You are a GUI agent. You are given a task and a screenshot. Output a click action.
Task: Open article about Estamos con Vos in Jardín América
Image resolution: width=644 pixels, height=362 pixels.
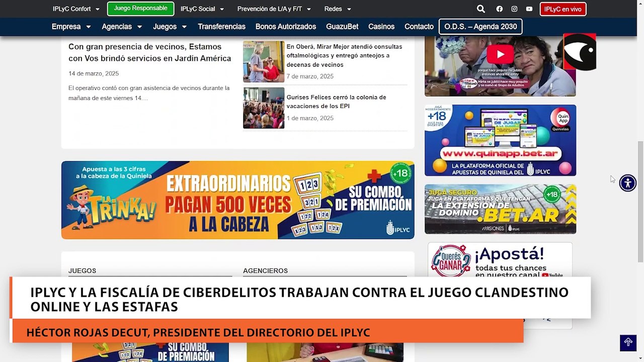coord(149,52)
